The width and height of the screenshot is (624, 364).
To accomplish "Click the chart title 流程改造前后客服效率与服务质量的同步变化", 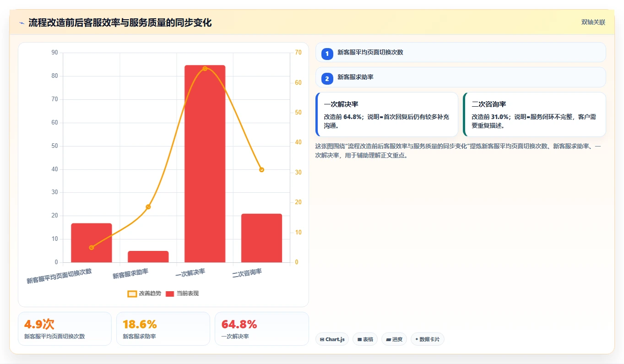I will (x=120, y=23).
